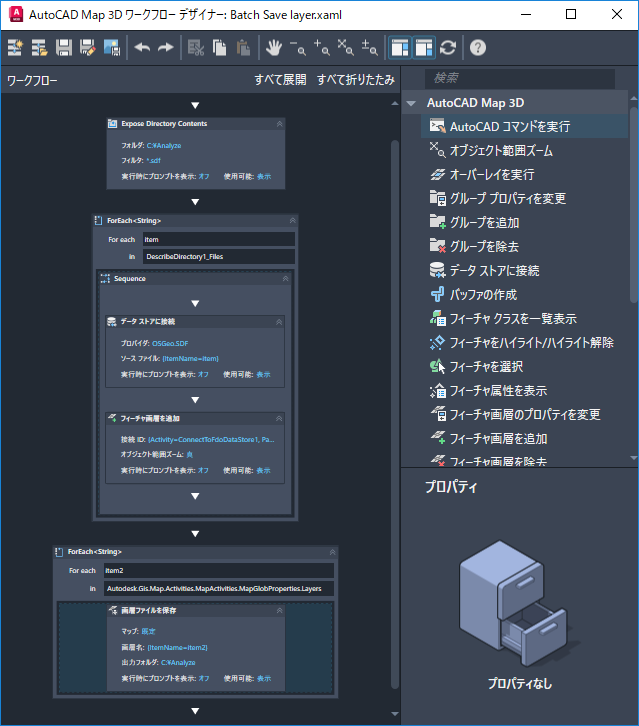
Task: Click the C:¥Analyze folder link in Expose Directory
Action: (x=164, y=145)
